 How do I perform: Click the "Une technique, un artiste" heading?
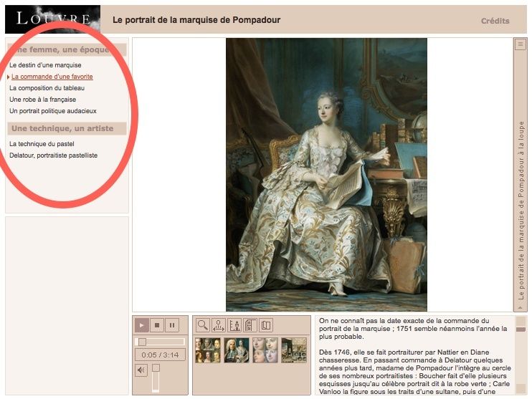67,128
